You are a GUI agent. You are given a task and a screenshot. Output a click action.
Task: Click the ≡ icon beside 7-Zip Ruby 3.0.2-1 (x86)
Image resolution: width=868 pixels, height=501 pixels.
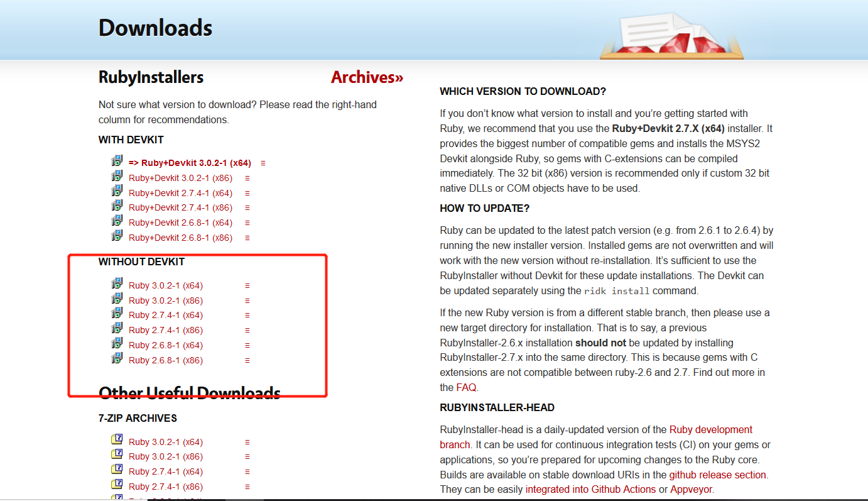click(x=247, y=456)
